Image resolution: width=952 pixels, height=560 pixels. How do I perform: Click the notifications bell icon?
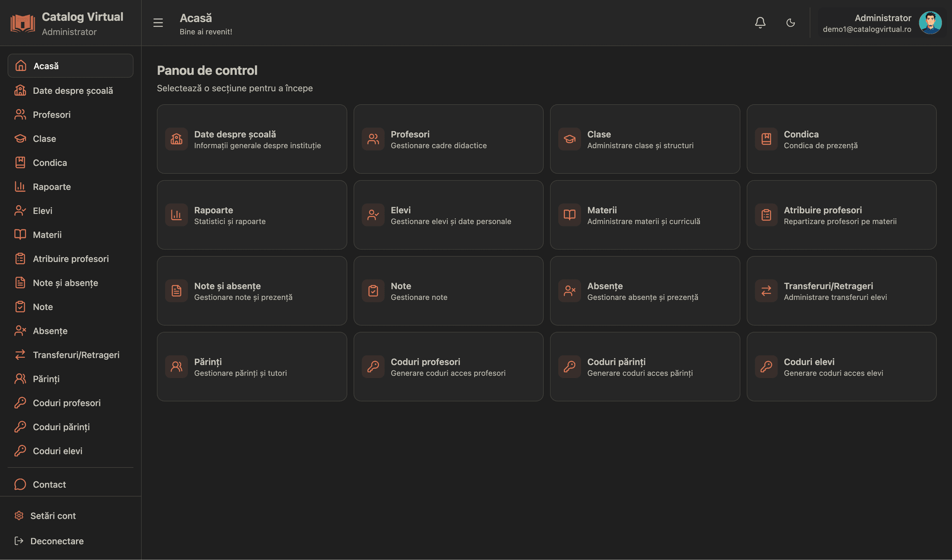(x=760, y=23)
